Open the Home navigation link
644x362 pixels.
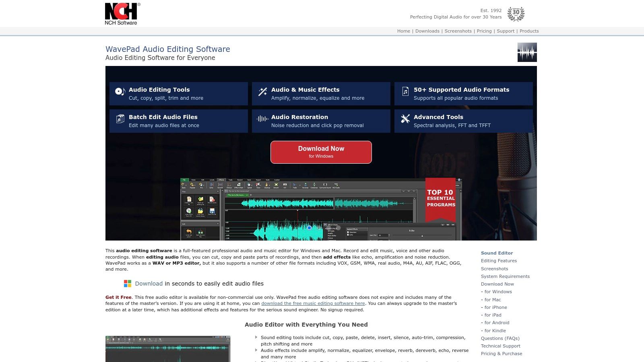404,31
